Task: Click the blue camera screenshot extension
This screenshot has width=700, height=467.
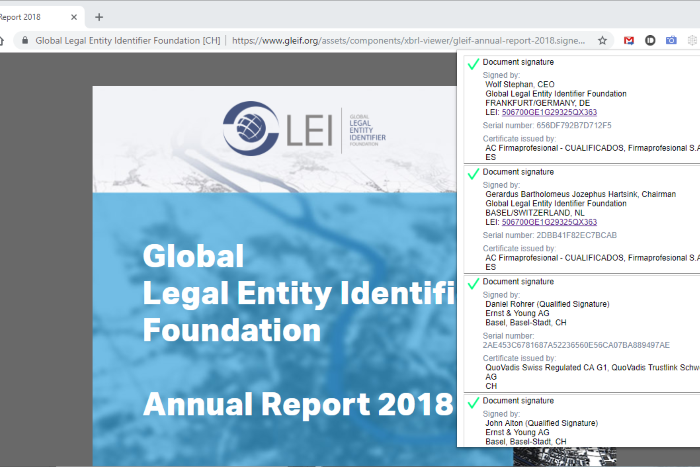Action: [671, 41]
